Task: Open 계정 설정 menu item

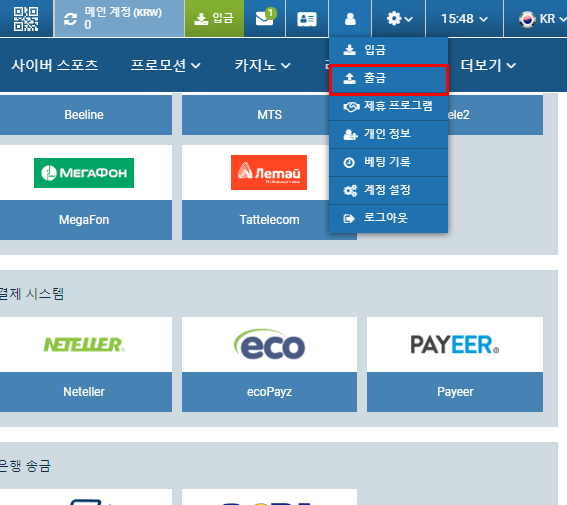Action: coord(388,190)
